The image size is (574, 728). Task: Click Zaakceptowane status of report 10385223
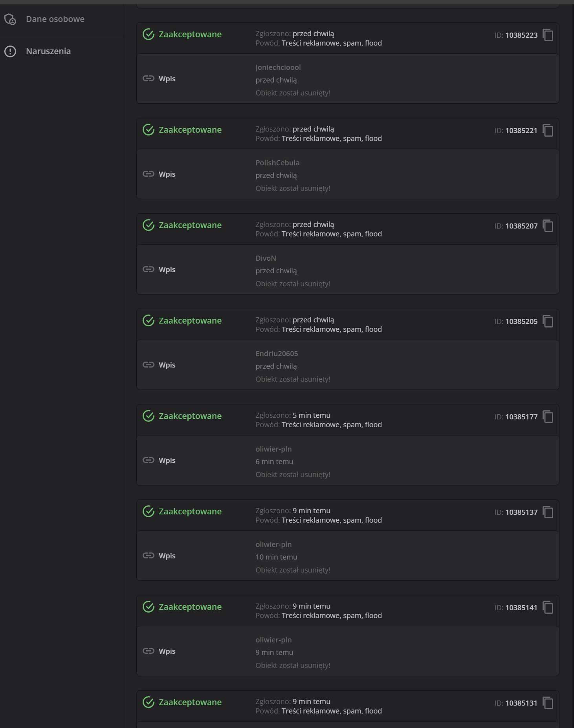190,34
